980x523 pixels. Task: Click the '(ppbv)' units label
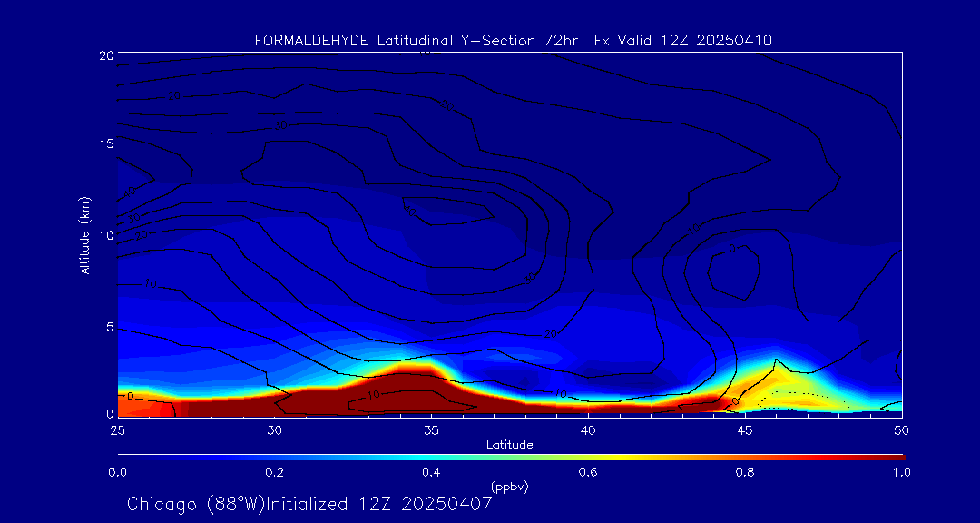509,487
